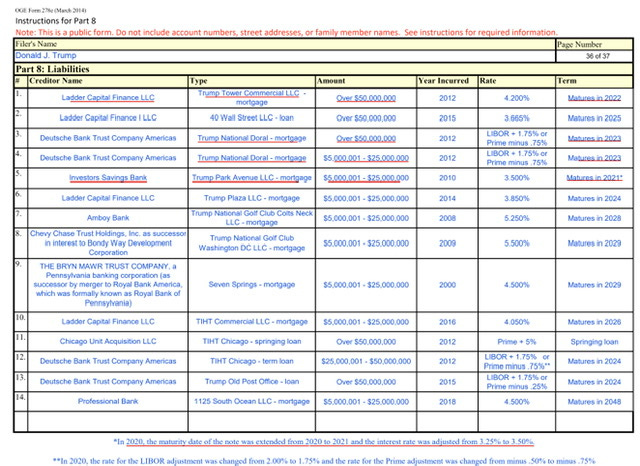Select Chevy Chase Trust Holdings creditor cell

108,243
